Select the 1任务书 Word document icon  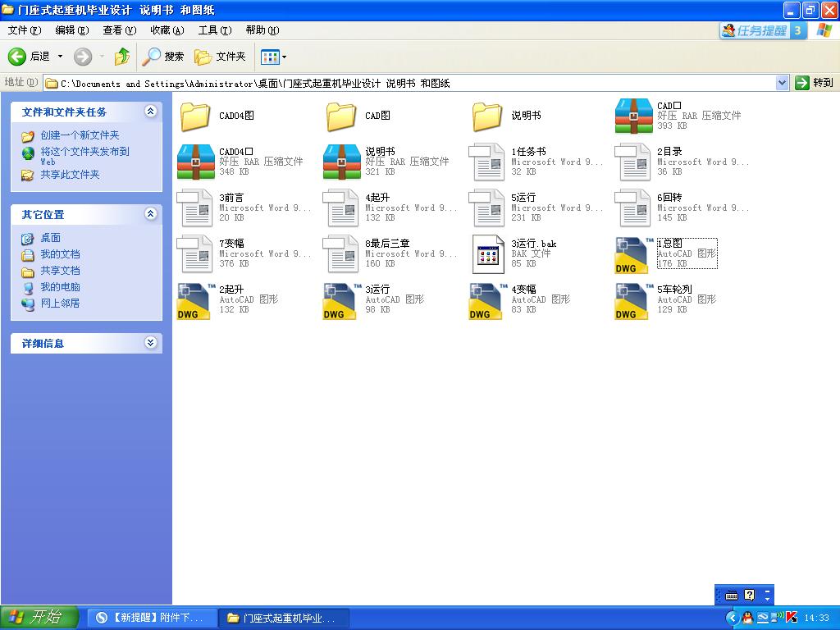click(x=486, y=162)
